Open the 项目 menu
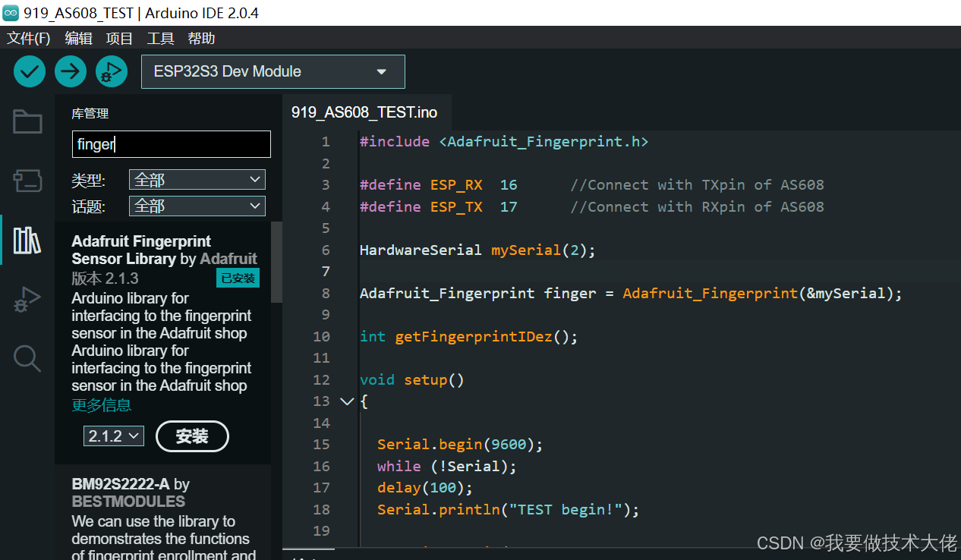 (119, 38)
